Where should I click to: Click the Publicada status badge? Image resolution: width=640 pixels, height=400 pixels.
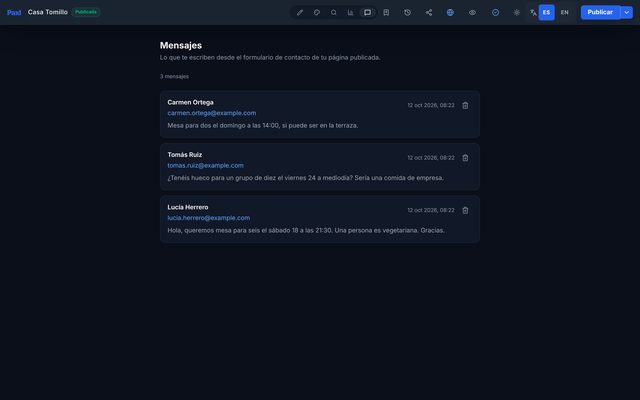click(x=86, y=12)
